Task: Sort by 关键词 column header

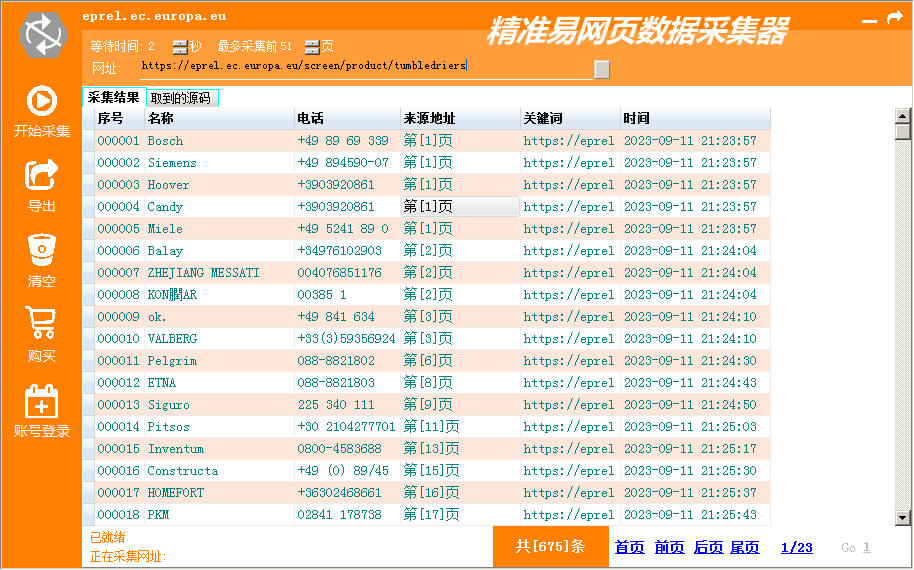Action: coord(570,118)
